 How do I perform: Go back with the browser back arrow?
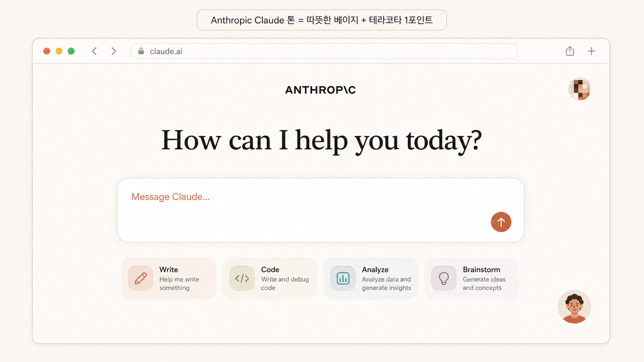pyautogui.click(x=94, y=51)
